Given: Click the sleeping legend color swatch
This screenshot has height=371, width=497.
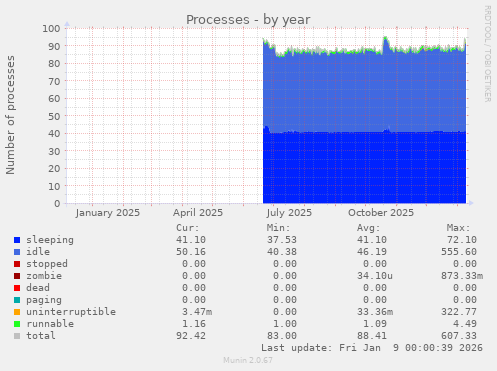Looking at the screenshot, I should 17,240.
